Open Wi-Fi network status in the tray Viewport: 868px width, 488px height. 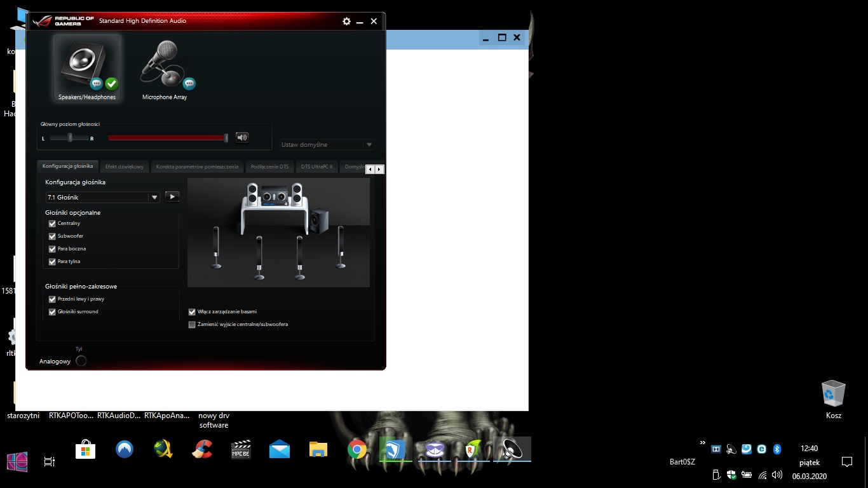763,475
